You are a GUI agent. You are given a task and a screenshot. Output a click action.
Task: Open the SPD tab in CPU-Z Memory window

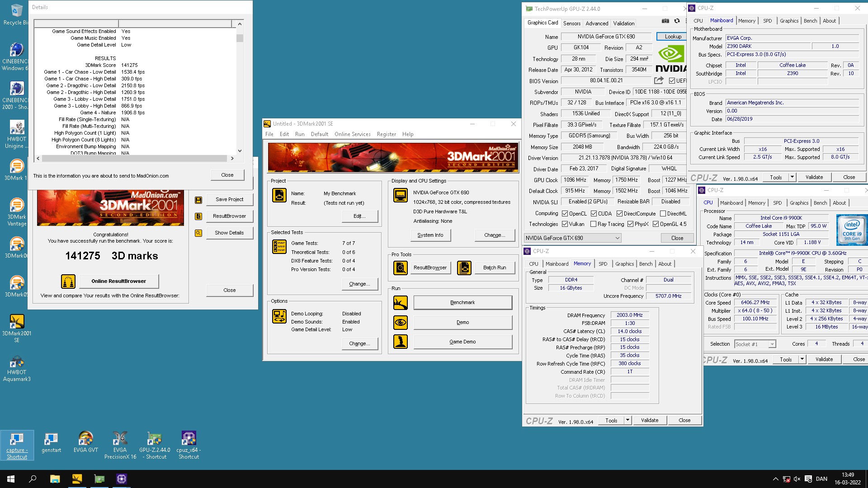click(x=603, y=264)
